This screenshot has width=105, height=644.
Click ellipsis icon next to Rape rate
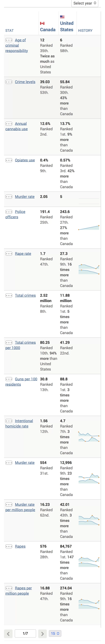tap(9, 253)
